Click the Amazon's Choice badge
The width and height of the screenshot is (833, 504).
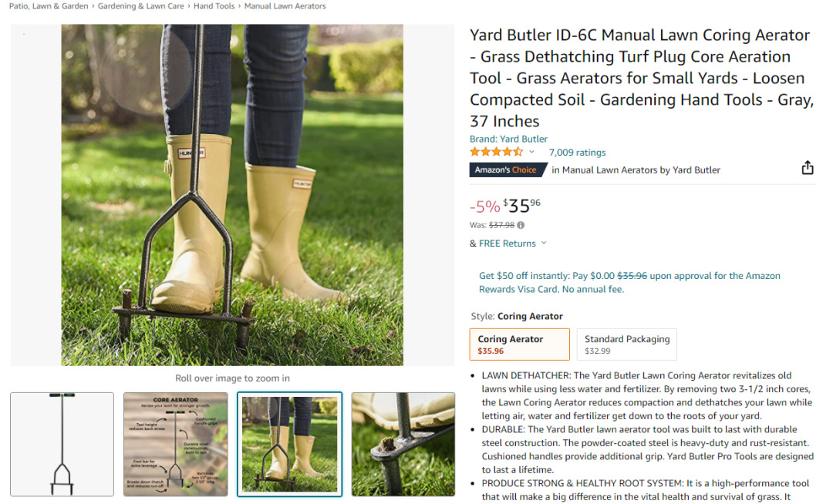[508, 170]
